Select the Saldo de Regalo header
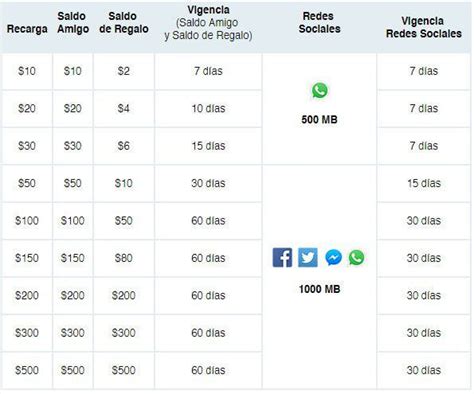The height and width of the screenshot is (394, 474). pos(124,22)
